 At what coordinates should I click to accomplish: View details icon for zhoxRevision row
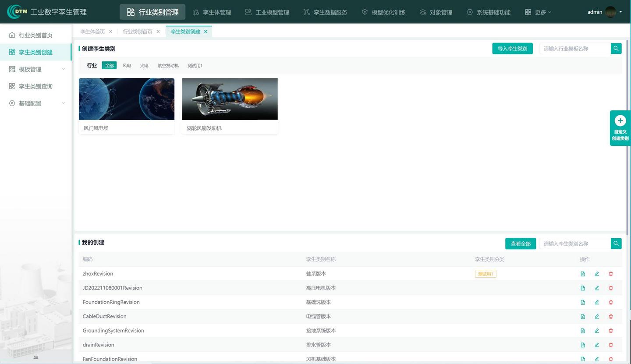(x=583, y=274)
